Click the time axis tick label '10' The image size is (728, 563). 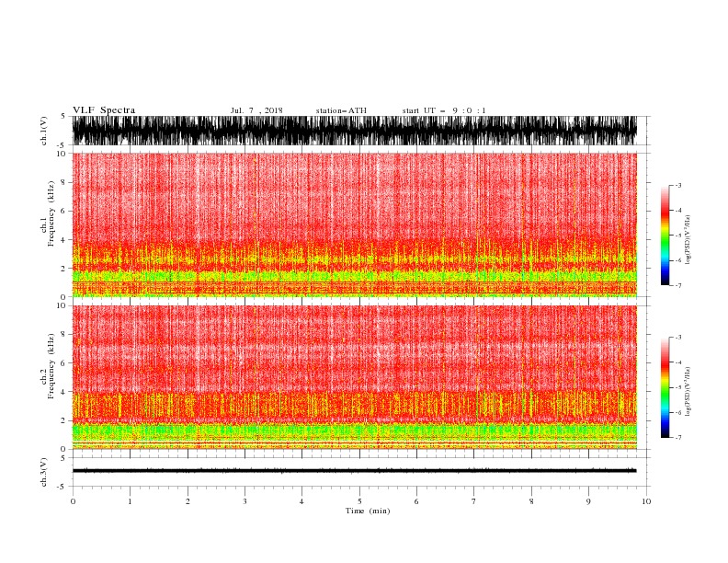click(646, 501)
